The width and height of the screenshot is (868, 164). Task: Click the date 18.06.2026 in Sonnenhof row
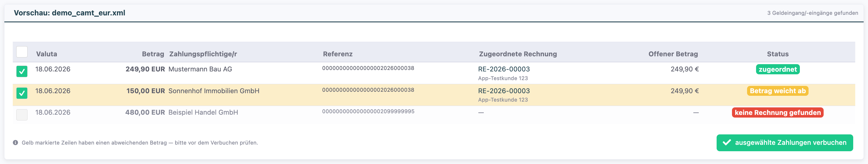tap(53, 91)
